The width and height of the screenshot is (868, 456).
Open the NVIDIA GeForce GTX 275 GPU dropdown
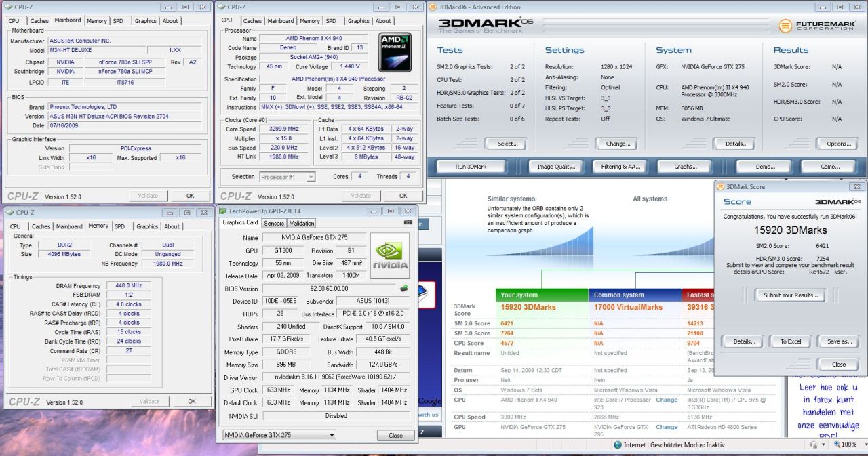click(x=279, y=434)
